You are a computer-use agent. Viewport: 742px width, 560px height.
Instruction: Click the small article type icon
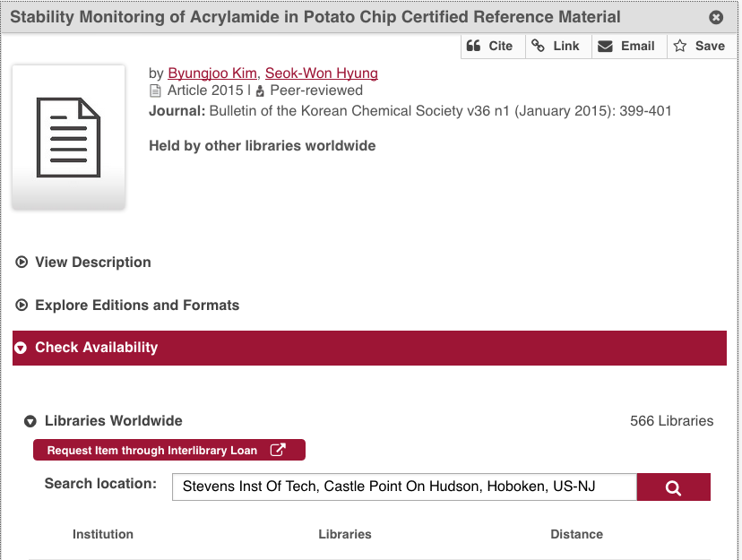155,90
